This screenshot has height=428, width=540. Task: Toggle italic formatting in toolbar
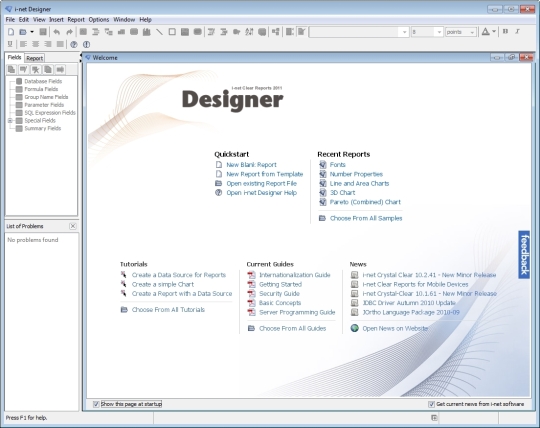click(x=517, y=32)
